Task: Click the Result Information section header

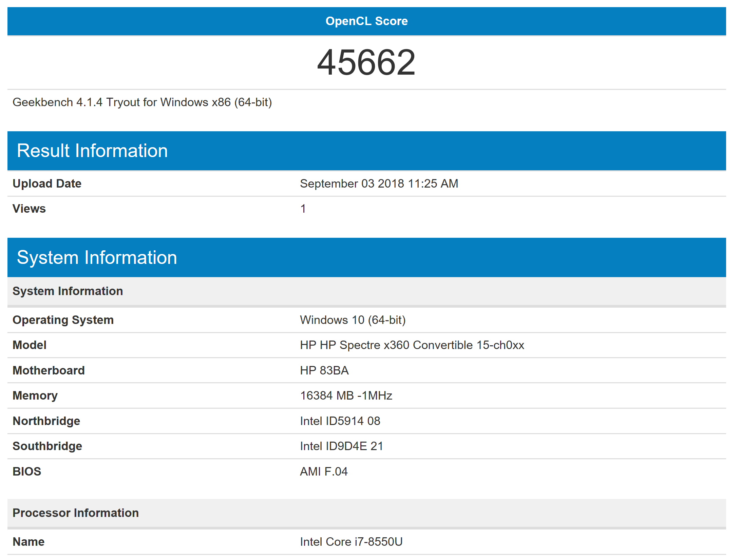Action: click(366, 151)
